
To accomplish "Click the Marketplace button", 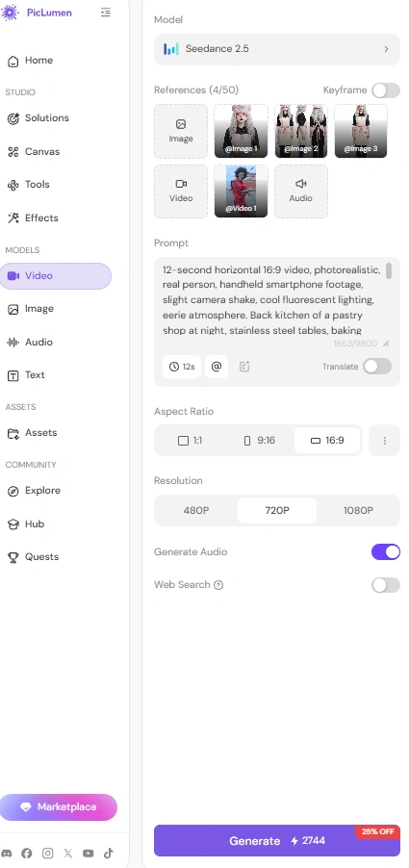I will [x=58, y=807].
